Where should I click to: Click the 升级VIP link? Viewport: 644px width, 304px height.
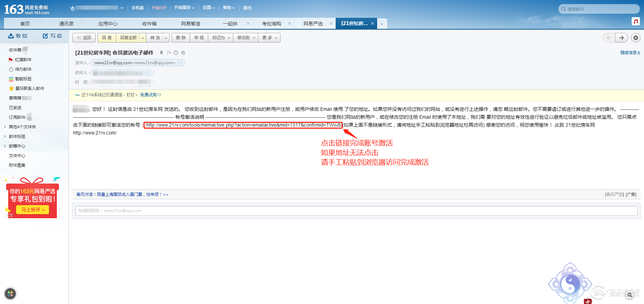[x=159, y=8]
